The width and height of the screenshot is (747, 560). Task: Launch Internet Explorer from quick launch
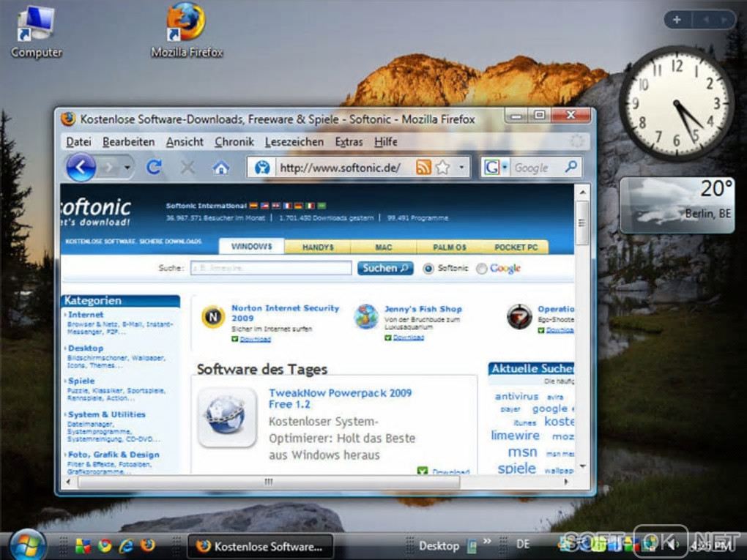[x=126, y=545]
